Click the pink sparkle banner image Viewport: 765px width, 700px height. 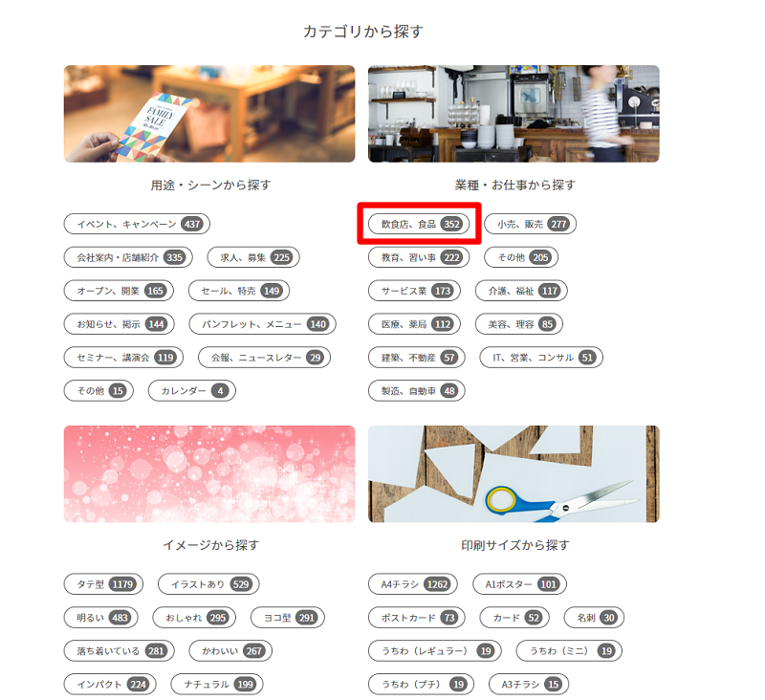tap(209, 473)
